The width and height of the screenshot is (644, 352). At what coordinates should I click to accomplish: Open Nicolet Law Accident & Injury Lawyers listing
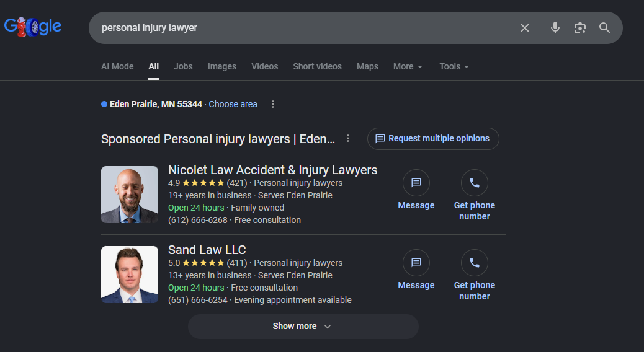pyautogui.click(x=273, y=170)
